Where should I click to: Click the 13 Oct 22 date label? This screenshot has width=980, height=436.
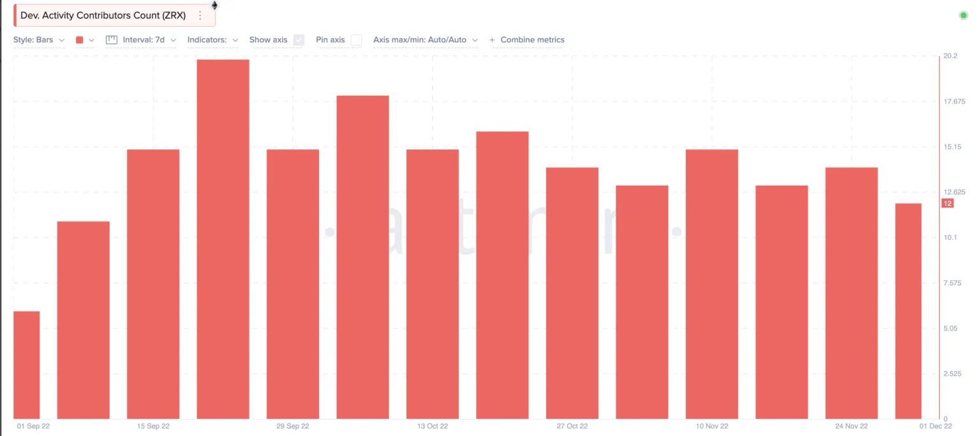pos(434,426)
